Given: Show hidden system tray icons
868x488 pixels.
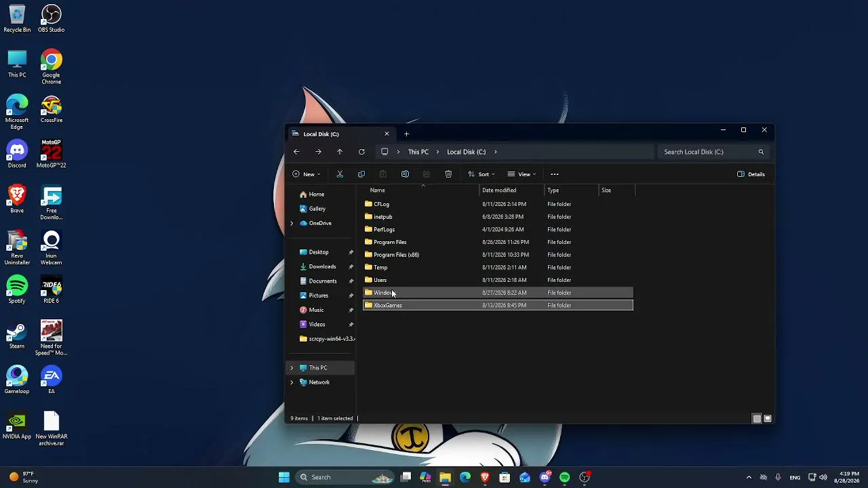Looking at the screenshot, I should (749, 477).
